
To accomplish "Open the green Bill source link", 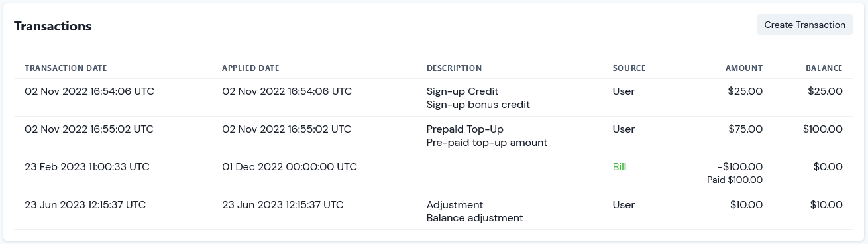I will click(620, 167).
